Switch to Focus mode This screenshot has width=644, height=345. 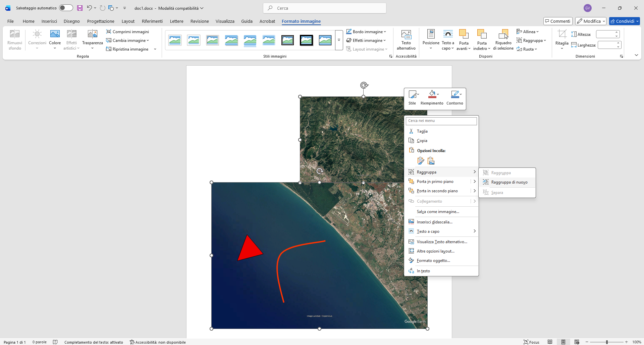click(532, 342)
